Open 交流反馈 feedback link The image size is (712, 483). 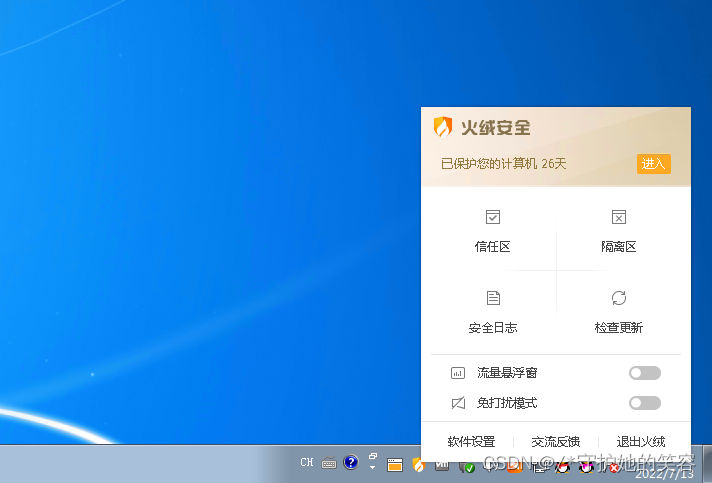pos(556,441)
